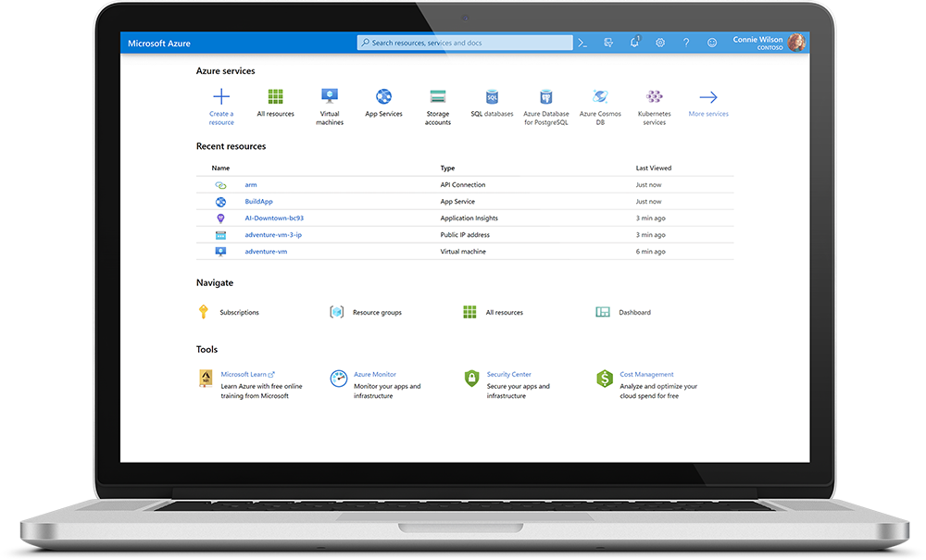Click the More services arrow
This screenshot has height=560, width=926.
click(x=708, y=97)
